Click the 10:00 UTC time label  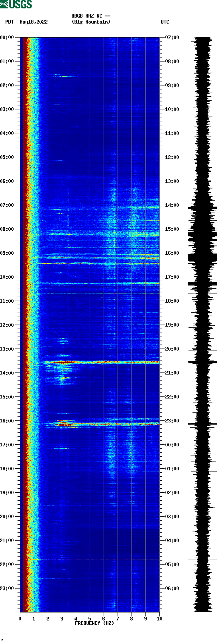[172, 109]
